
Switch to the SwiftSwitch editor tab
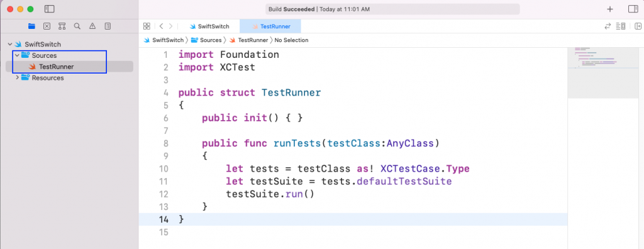(209, 26)
